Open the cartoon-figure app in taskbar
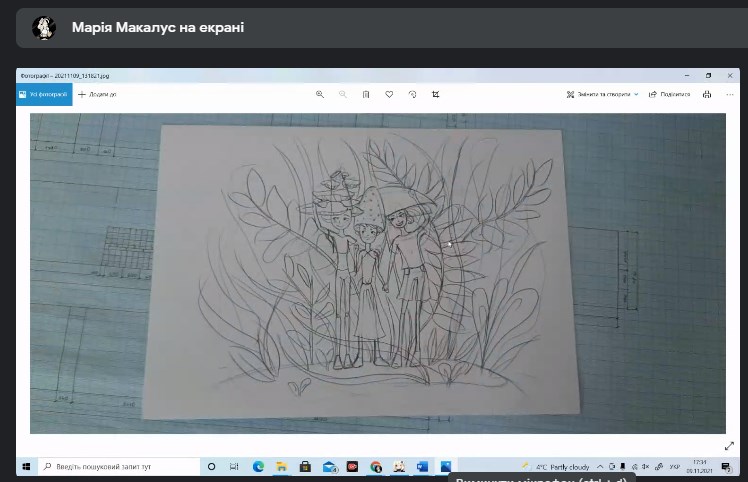Image resolution: width=748 pixels, height=482 pixels. (399, 467)
